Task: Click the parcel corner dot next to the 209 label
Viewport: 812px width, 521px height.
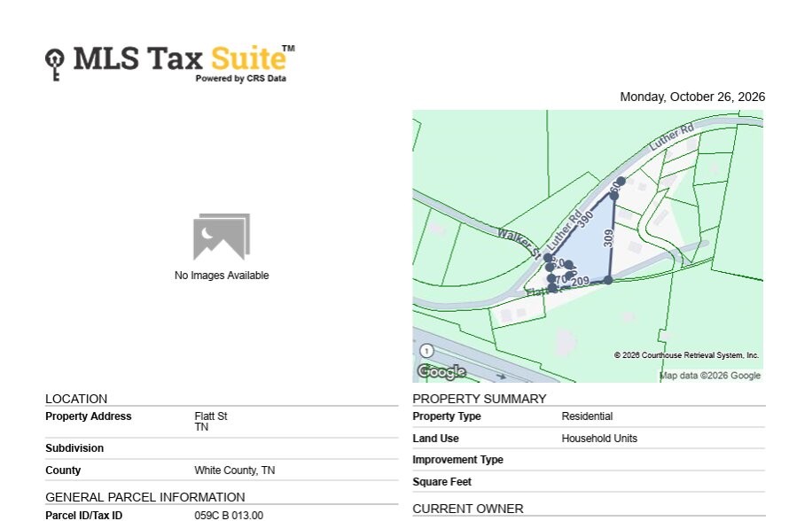Action: click(x=608, y=280)
